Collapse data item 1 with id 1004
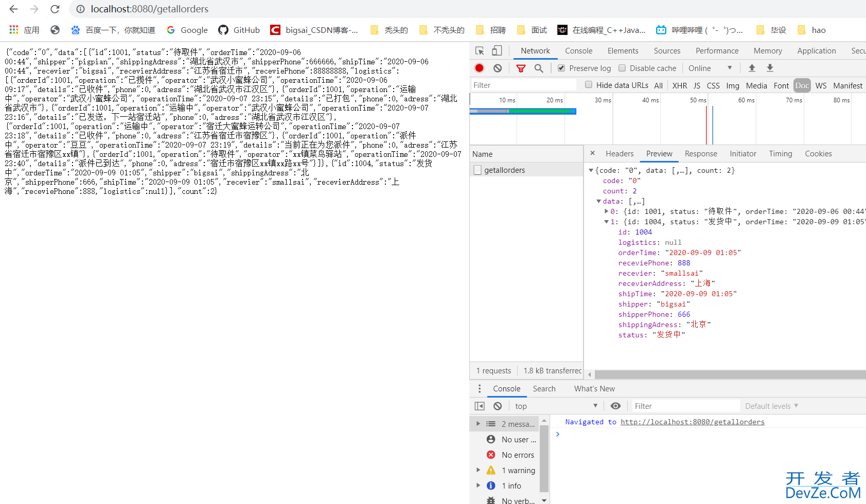Viewport: 866px width, 504px height. coord(606,222)
